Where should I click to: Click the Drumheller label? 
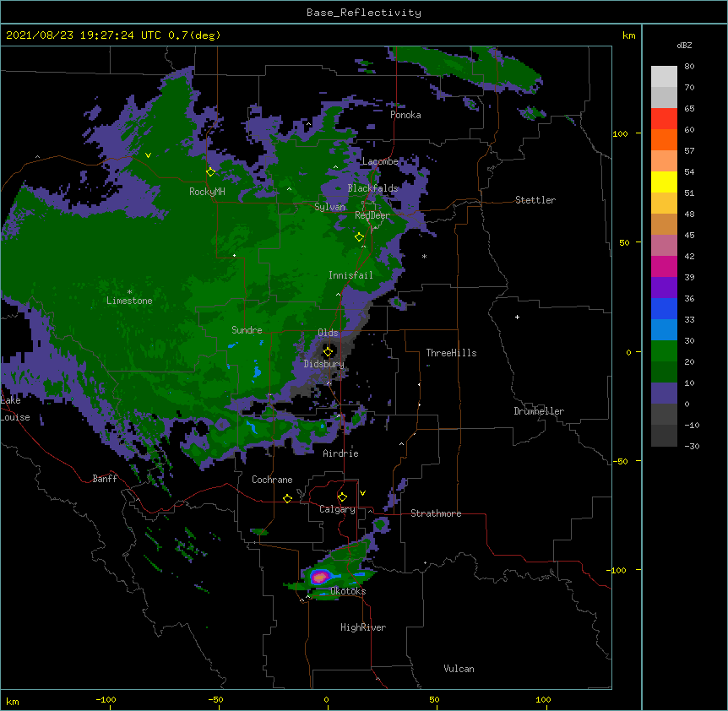click(539, 411)
